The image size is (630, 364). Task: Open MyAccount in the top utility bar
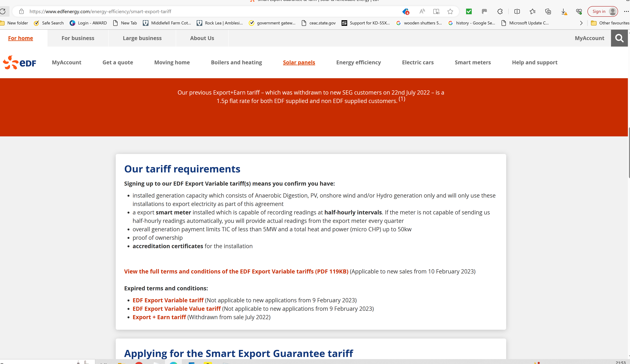(590, 38)
